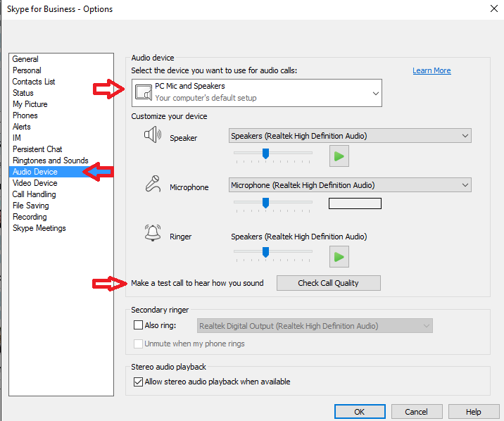Open the Realtek Digital Output secondary ringer dropdown
Image resolution: width=504 pixels, height=421 pixels.
[x=315, y=326]
